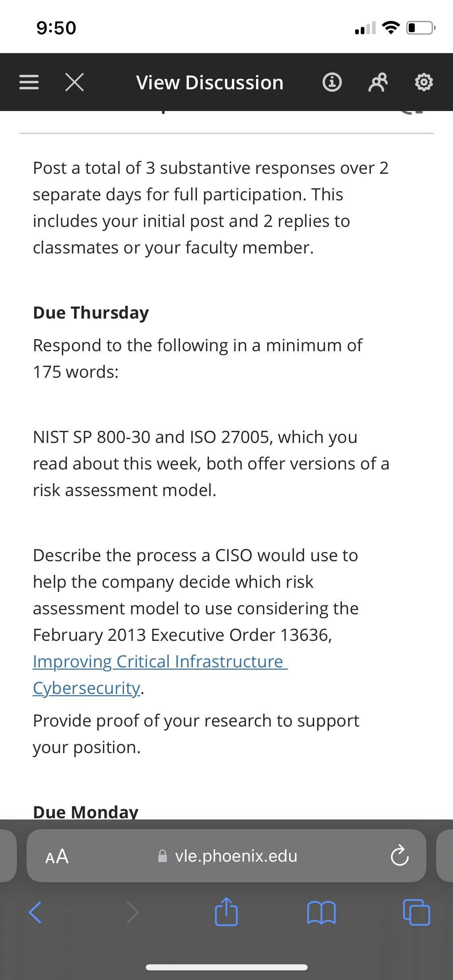
Task: Tap the vle.phoenix.edu address bar
Action: point(228,856)
